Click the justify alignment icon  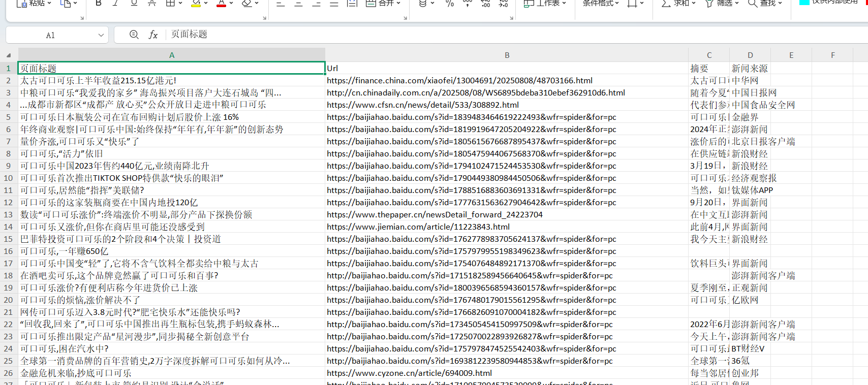(x=334, y=3)
